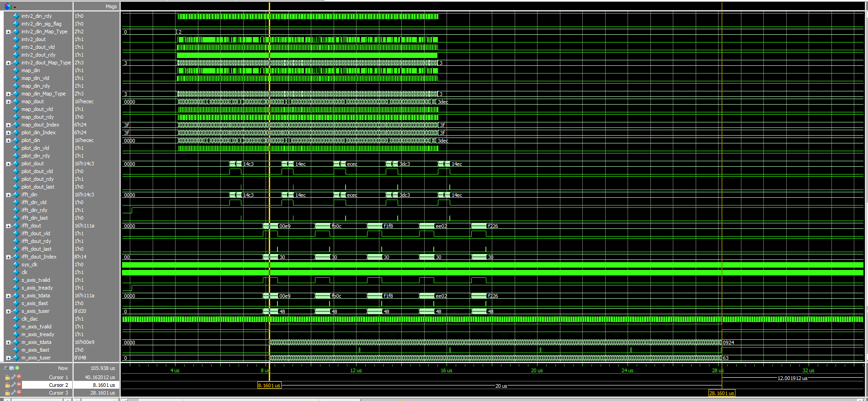This screenshot has width=868, height=401.
Task: Select the Cursor 3 name label
Action: click(59, 393)
